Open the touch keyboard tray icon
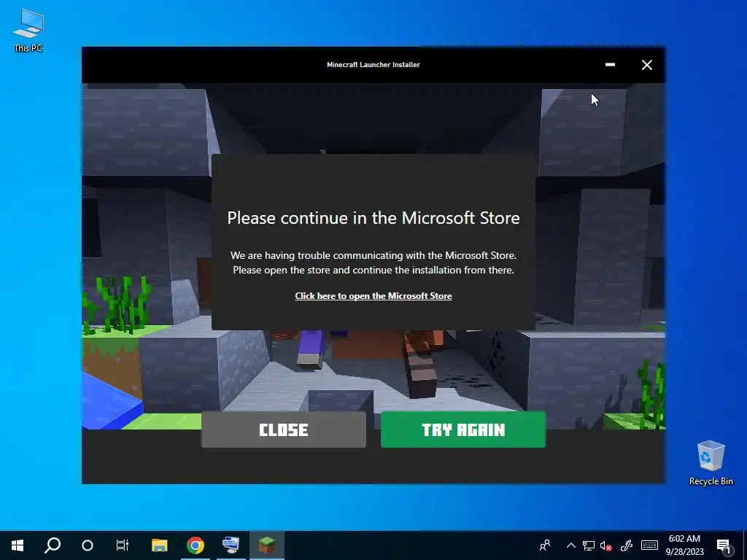 [x=649, y=545]
